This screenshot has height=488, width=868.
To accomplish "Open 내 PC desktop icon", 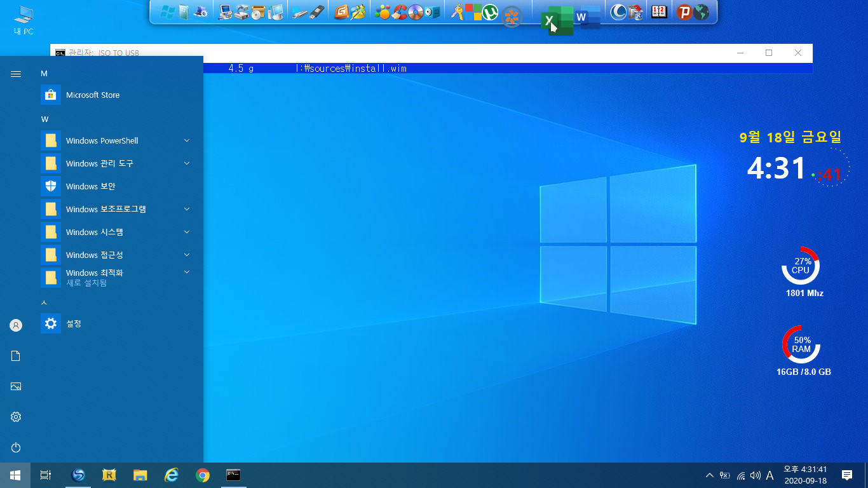I will [x=24, y=20].
